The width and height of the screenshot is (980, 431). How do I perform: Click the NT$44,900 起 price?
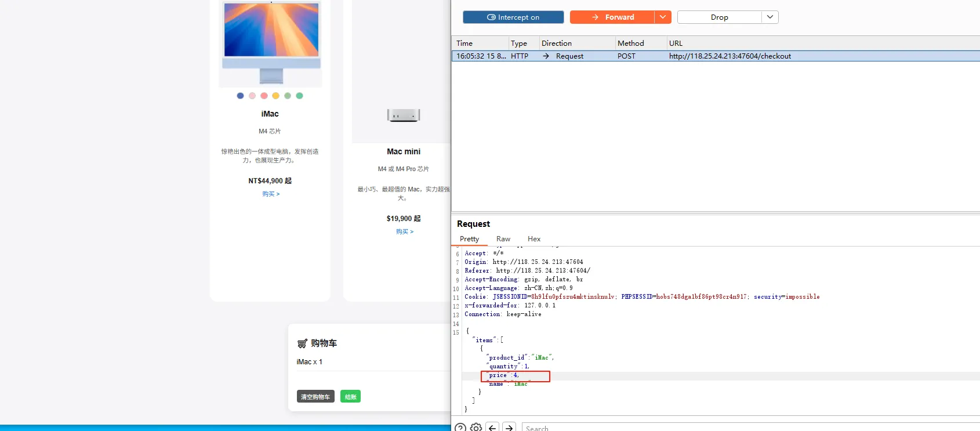point(270,181)
